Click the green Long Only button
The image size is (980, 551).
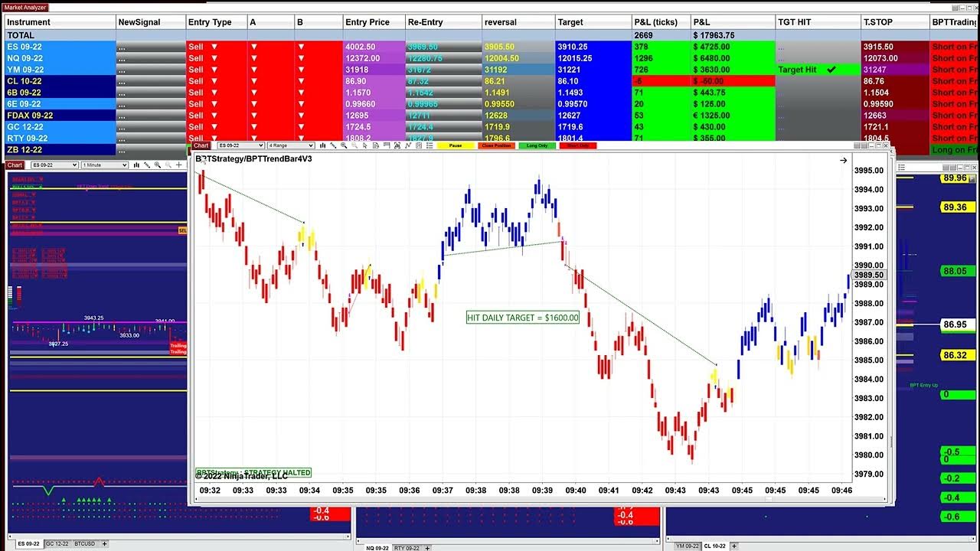537,145
